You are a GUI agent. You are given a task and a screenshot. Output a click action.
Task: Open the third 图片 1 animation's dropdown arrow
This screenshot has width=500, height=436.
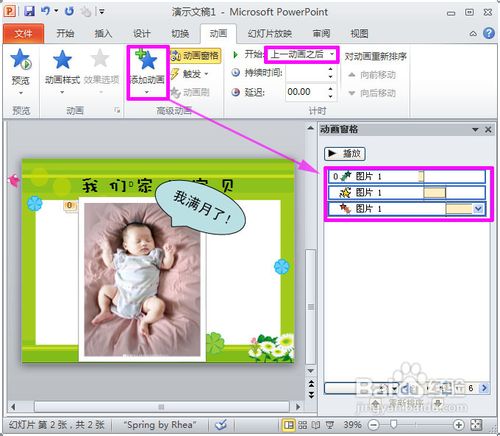tap(478, 209)
